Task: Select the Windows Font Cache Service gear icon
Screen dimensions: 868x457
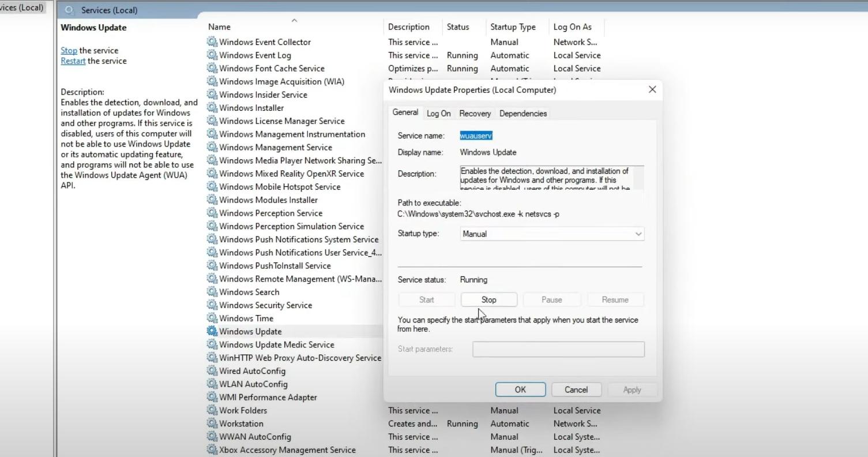Action: pyautogui.click(x=212, y=68)
